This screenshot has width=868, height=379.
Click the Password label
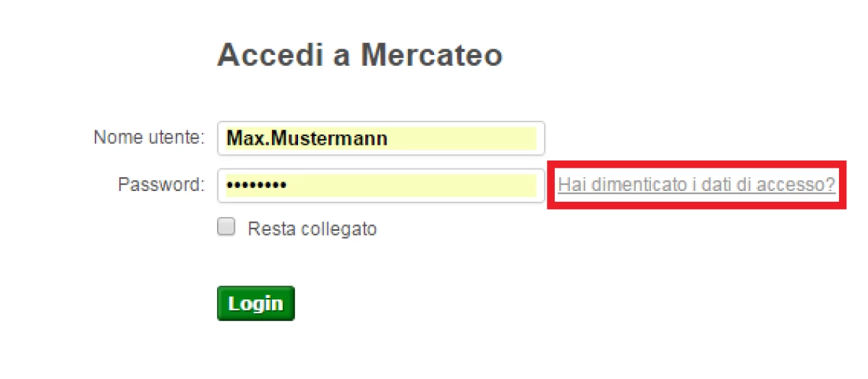(x=162, y=185)
